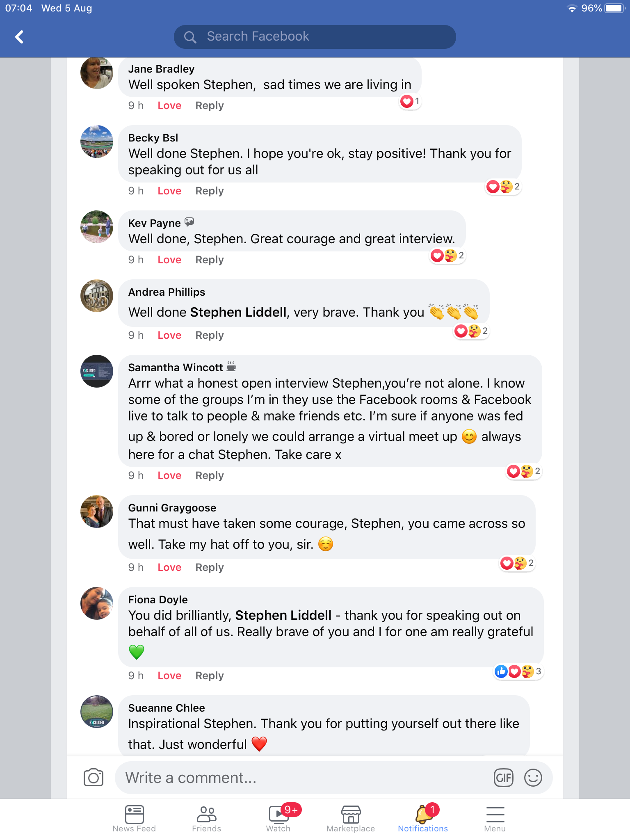View reactions on Fiona Doyle's comment
The width and height of the screenshot is (630, 840).
[x=518, y=671]
